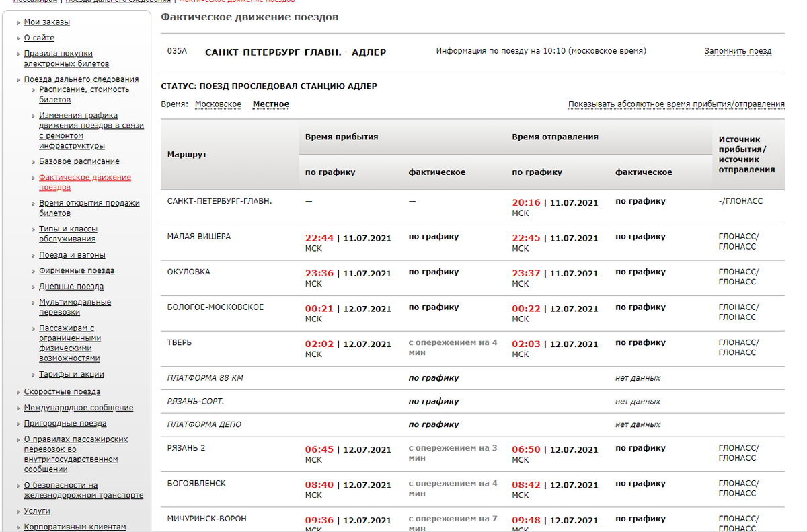Image resolution: width=807 pixels, height=532 pixels.
Task: Open Корпоративным клиентам in sidebar
Action: pyautogui.click(x=75, y=527)
